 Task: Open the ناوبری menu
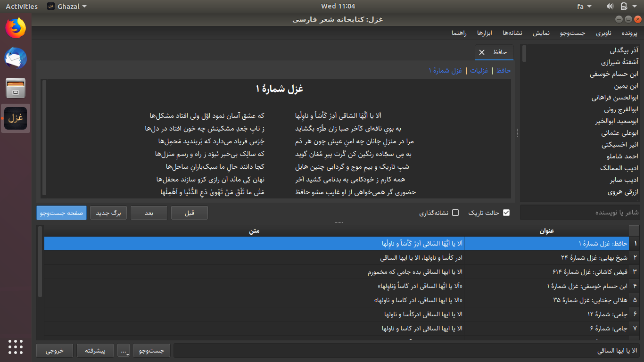603,33
